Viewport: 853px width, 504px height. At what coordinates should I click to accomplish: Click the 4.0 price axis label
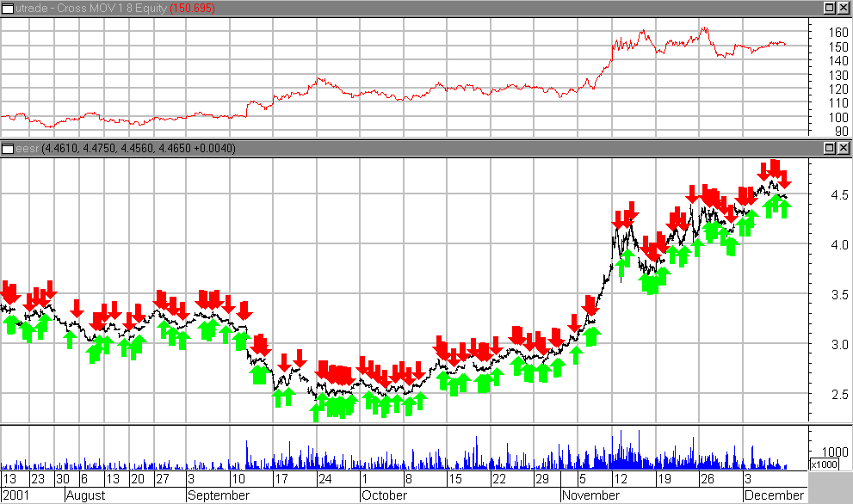coord(839,244)
